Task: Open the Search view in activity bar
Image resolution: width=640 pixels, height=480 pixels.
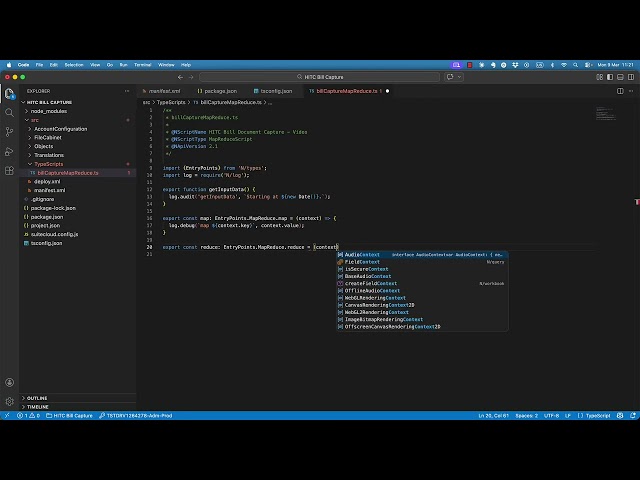Action: 9,112
